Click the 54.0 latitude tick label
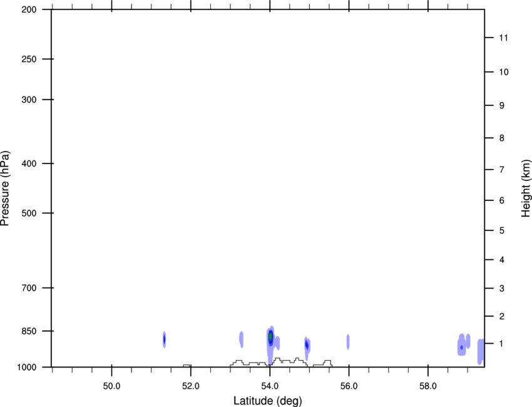532x407 pixels. point(270,386)
